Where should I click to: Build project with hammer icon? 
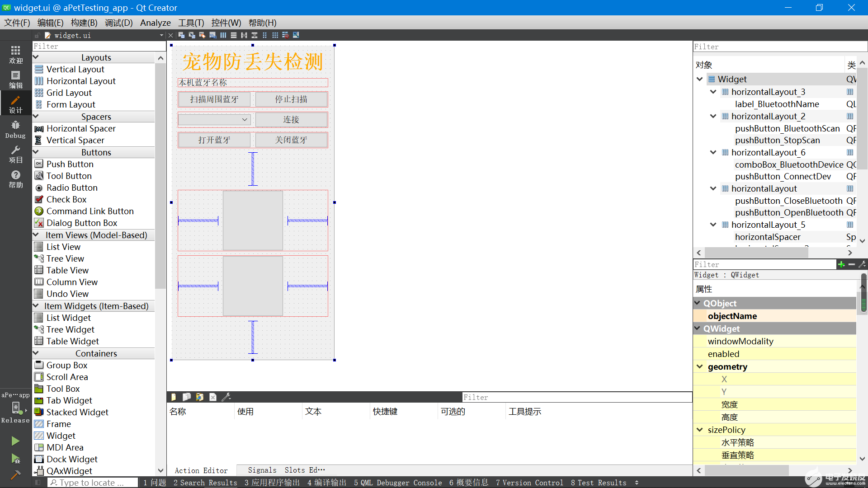pos(15,475)
